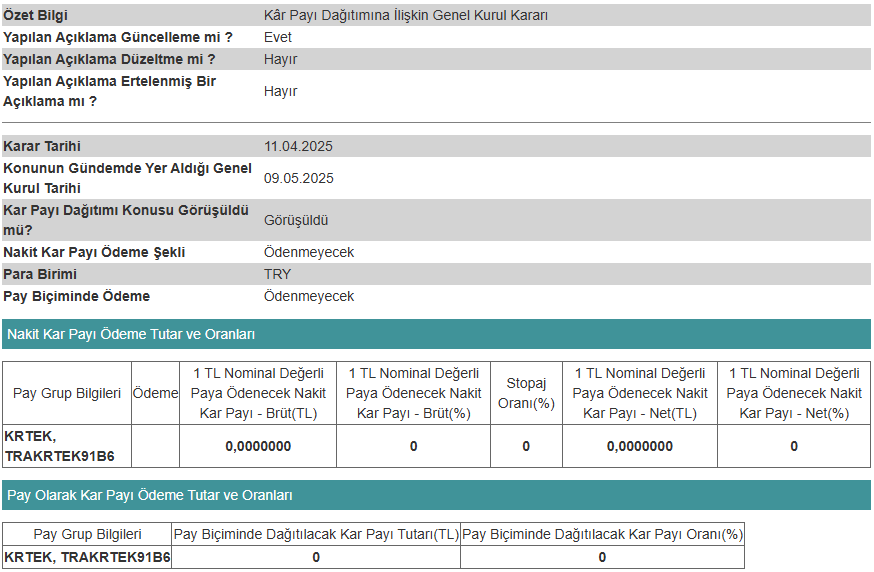
Task: Select Stopaj Oranı value 0 cell
Action: click(526, 446)
